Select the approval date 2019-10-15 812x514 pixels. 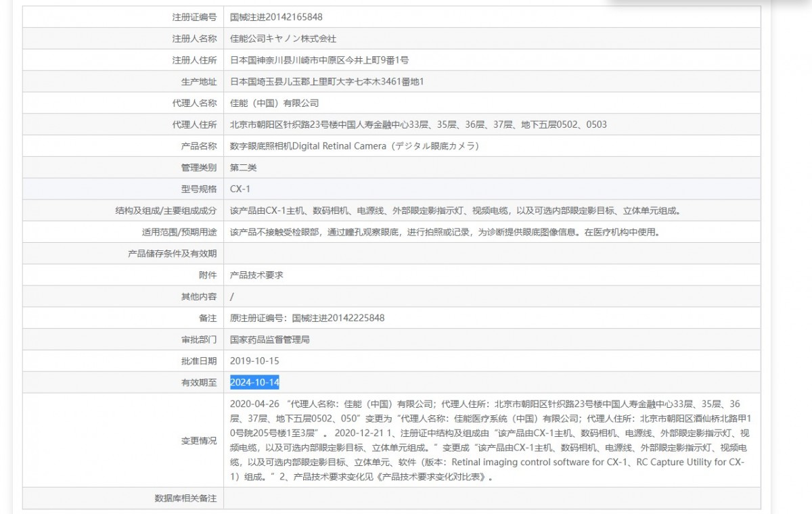(x=254, y=360)
